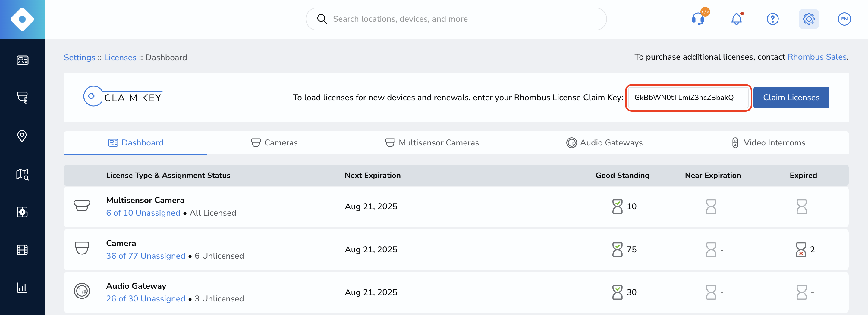Click the Multisensor Camera row title

pyautogui.click(x=145, y=200)
